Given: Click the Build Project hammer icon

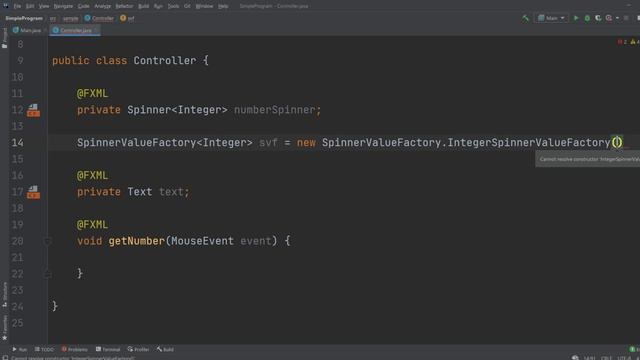Looking at the screenshot, I should tap(525, 18).
